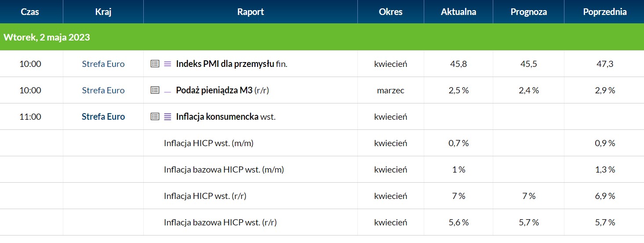
Task: Click importance bars icon beside Inflacja konsumencka
Action: click(x=167, y=117)
